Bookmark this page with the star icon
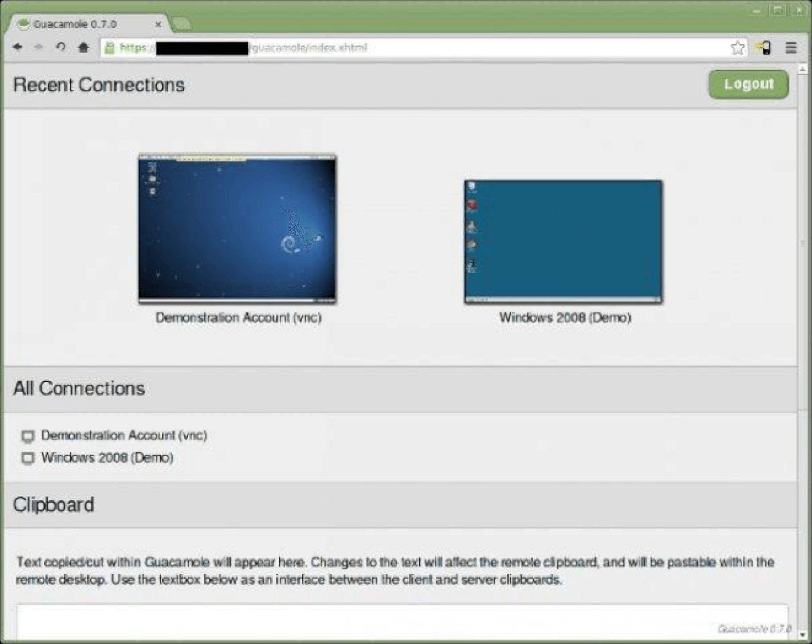This screenshot has width=812, height=644. pyautogui.click(x=737, y=48)
